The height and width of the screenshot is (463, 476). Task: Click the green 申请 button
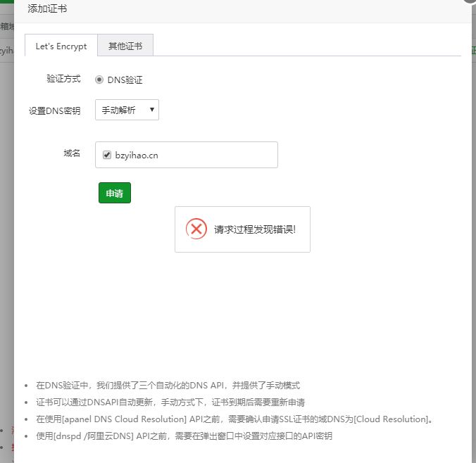[x=115, y=193]
